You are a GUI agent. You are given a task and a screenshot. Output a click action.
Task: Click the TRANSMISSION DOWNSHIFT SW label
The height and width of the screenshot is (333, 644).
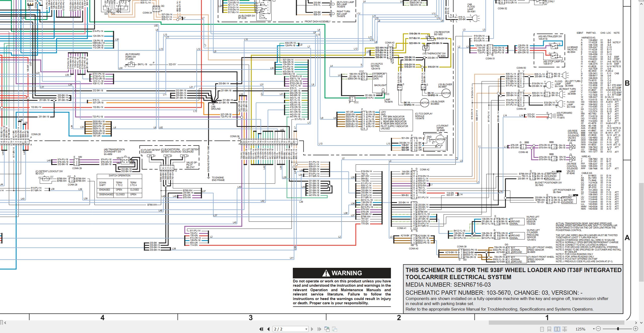[114, 152]
